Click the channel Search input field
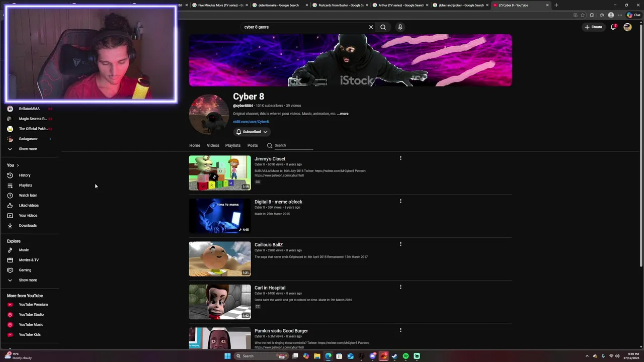 [293, 145]
